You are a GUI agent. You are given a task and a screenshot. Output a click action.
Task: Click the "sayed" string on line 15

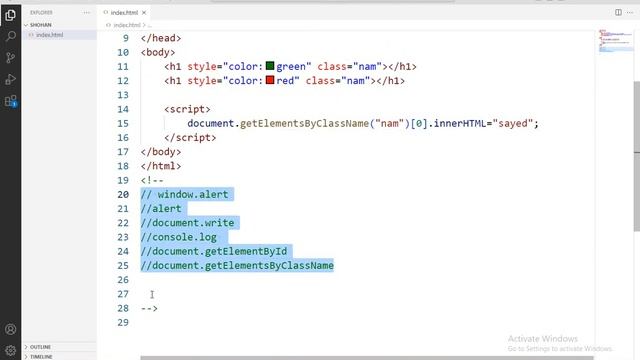(513, 123)
